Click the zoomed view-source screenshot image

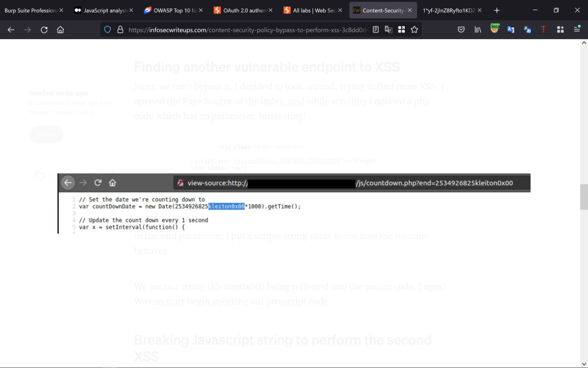tap(294, 203)
